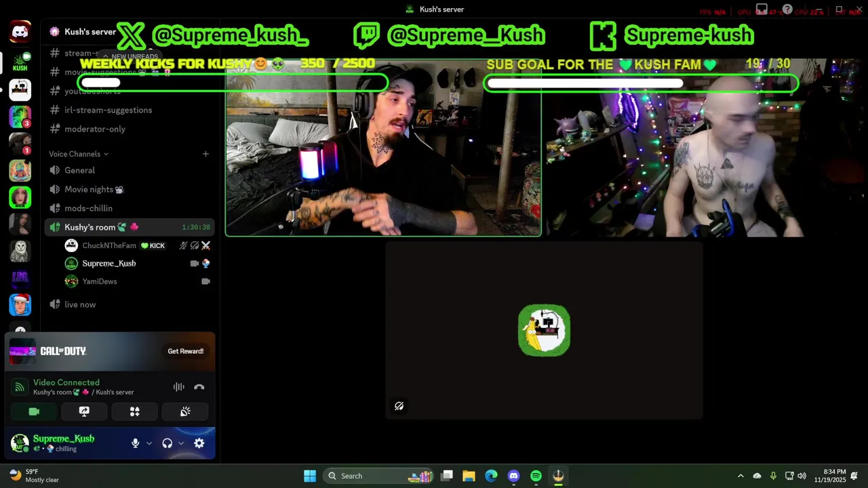Toggle deafen headphones in user panel
Screen dimensions: 868x488
167,443
